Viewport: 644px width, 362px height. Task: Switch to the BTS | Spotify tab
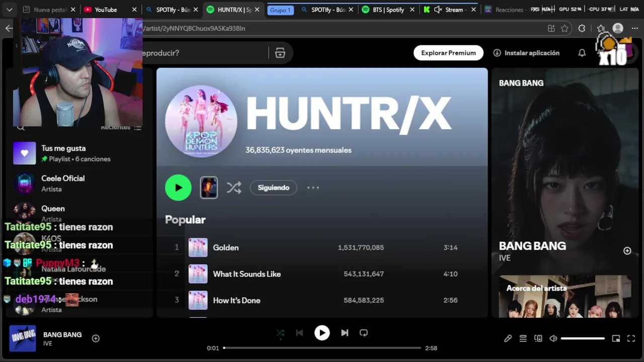point(388,10)
